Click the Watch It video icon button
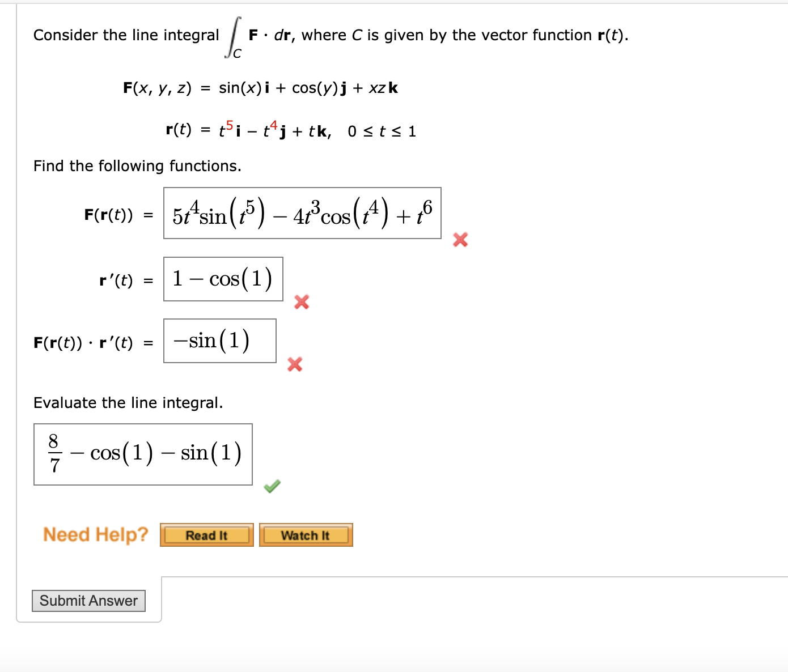The image size is (788, 672). 306,534
